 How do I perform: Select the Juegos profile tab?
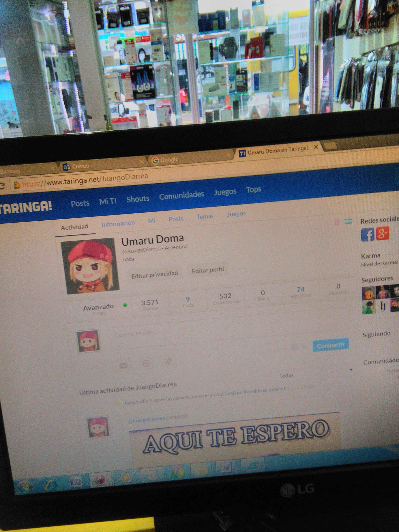[236, 214]
